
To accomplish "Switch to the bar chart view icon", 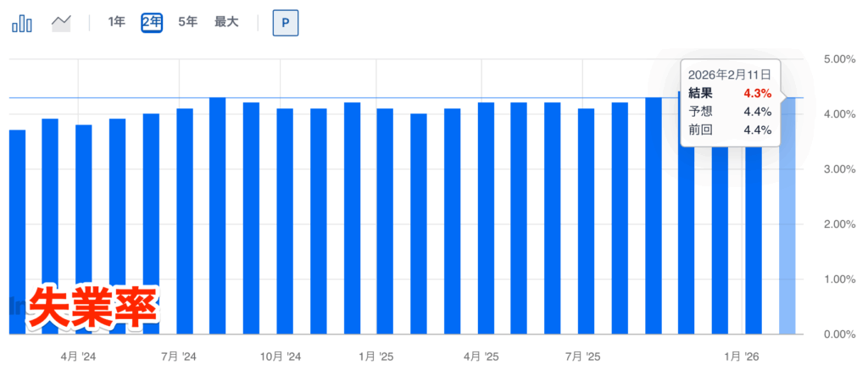I will (x=22, y=23).
